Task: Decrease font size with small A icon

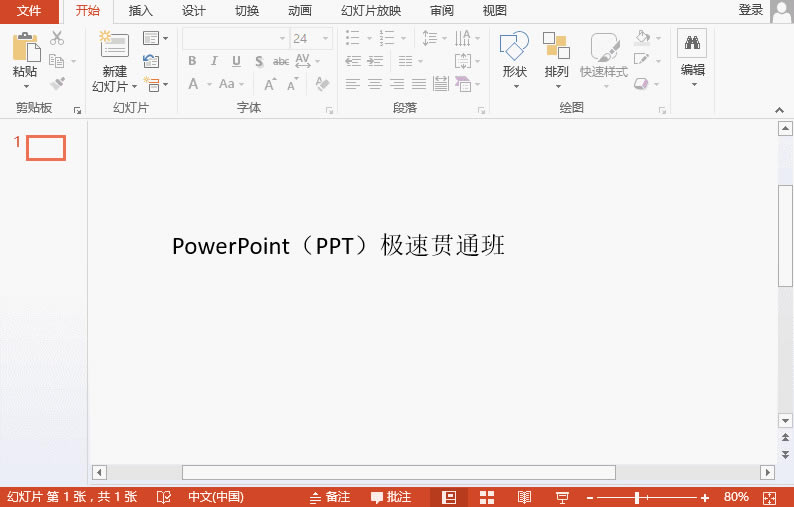Action: [293, 84]
